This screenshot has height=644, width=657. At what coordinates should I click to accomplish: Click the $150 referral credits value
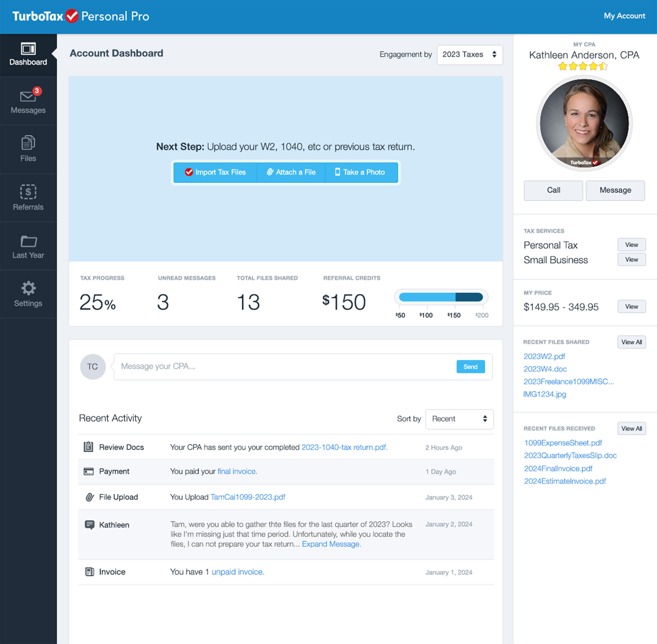click(x=344, y=302)
